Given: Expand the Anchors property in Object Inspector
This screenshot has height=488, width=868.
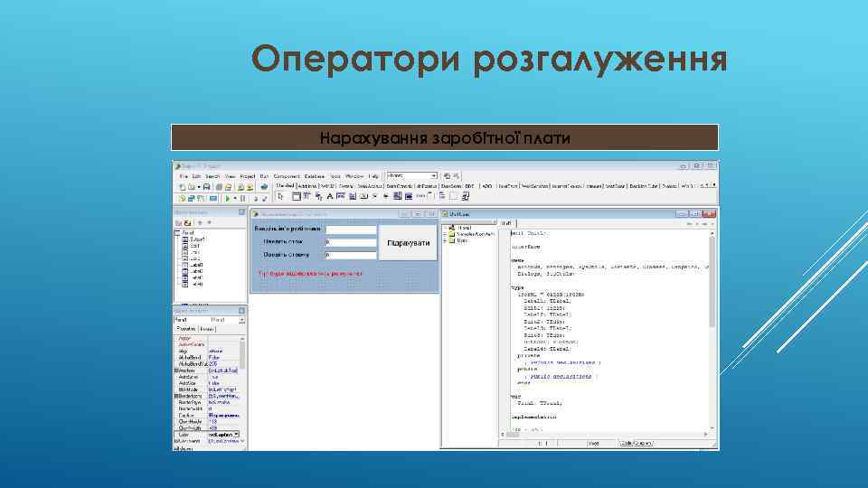Looking at the screenshot, I should 176,371.
